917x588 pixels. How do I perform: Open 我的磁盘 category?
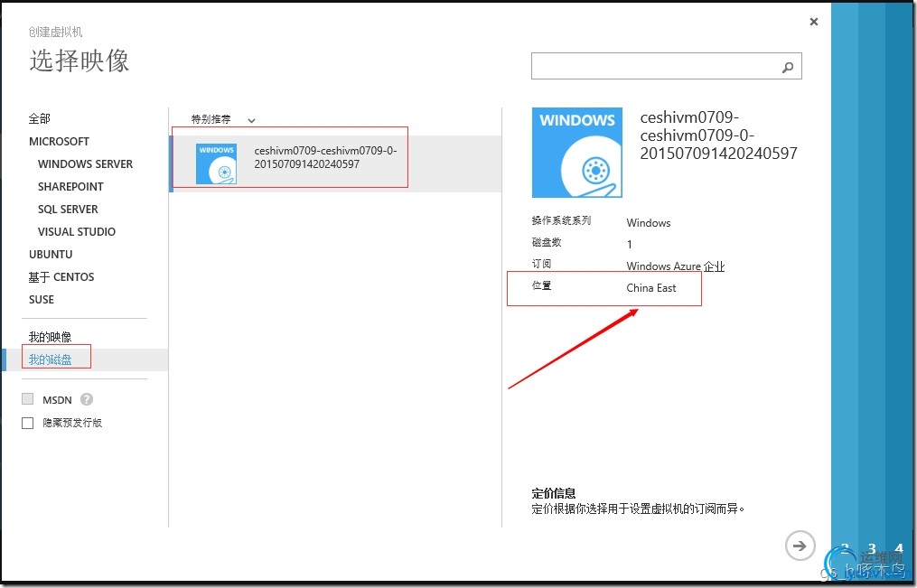tap(51, 359)
